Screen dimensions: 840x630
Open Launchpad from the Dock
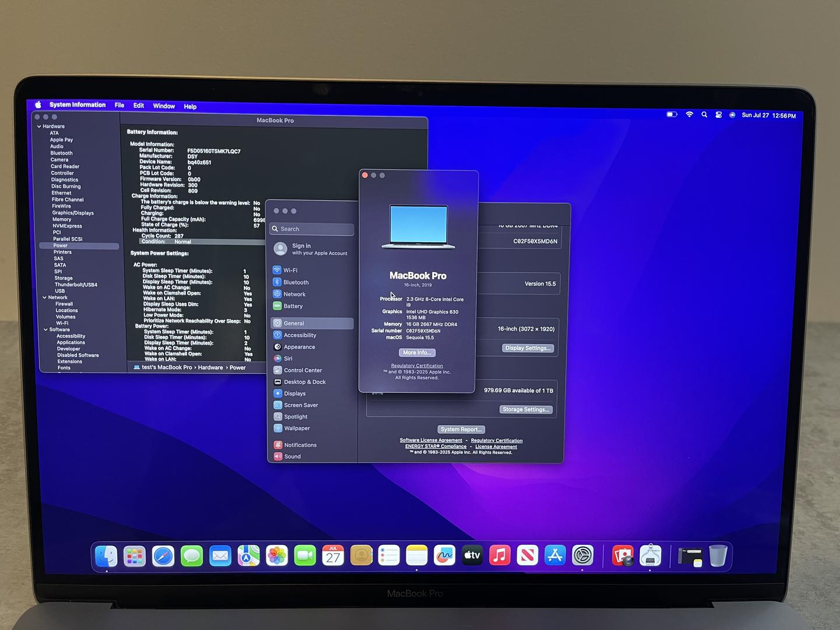point(135,556)
